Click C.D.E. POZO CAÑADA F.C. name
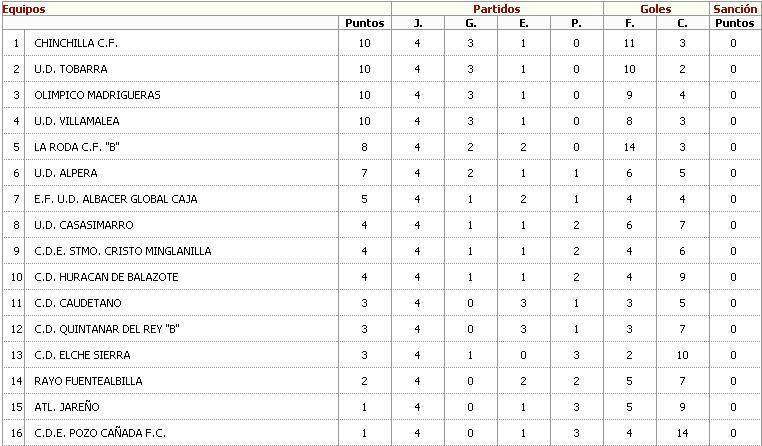Viewport: 762px width, 446px height. (x=100, y=433)
